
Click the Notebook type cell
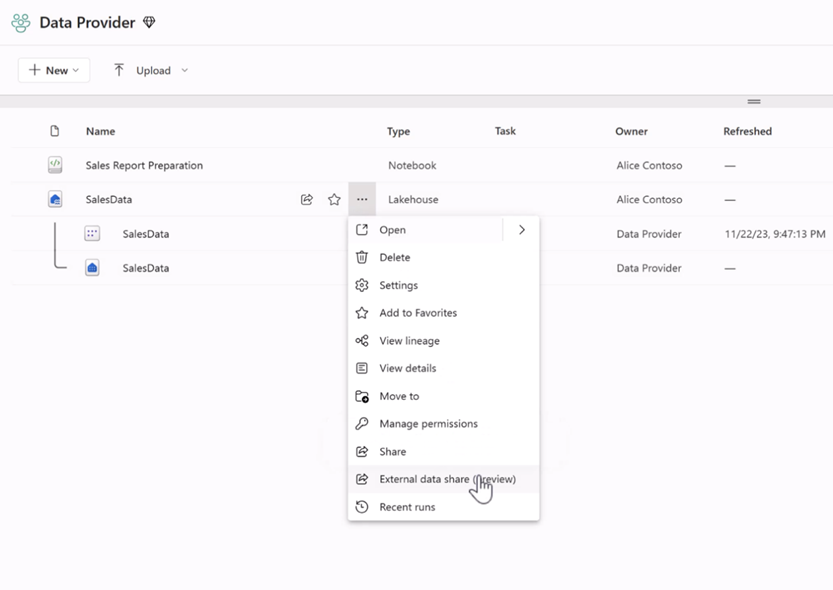coord(412,165)
